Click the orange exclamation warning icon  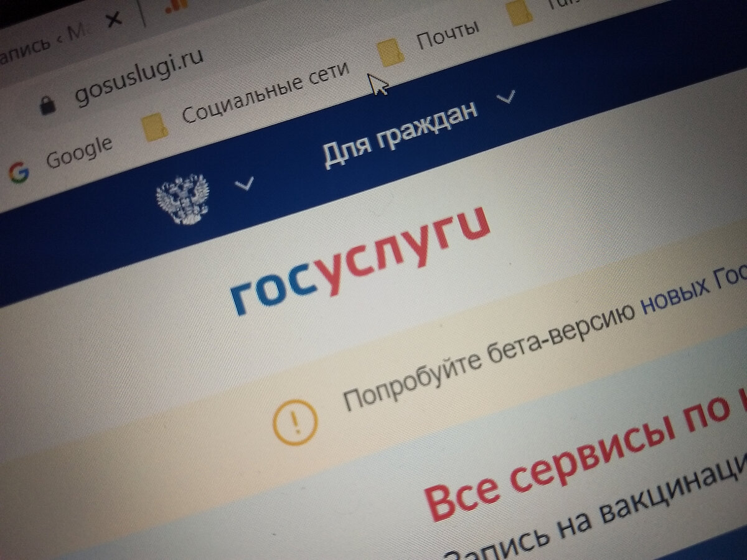(x=296, y=421)
